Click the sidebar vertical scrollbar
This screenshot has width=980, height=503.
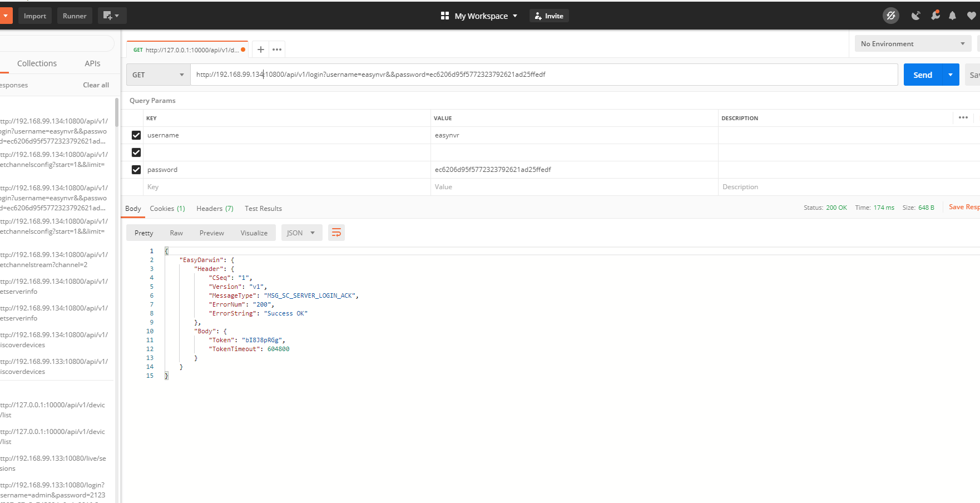(116, 112)
